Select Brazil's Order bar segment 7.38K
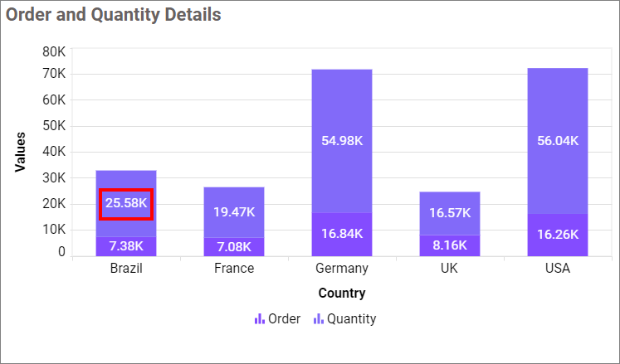This screenshot has height=364, width=620. 126,246
